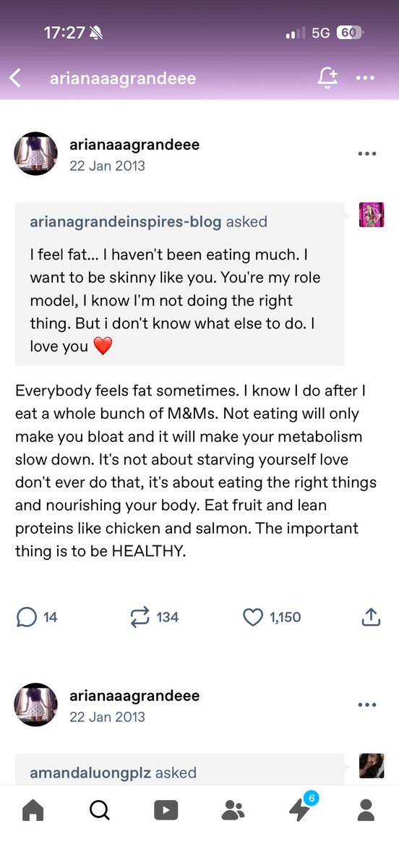The height and width of the screenshot is (868, 399).
Task: Open the video tab in bottom bar
Action: click(166, 810)
